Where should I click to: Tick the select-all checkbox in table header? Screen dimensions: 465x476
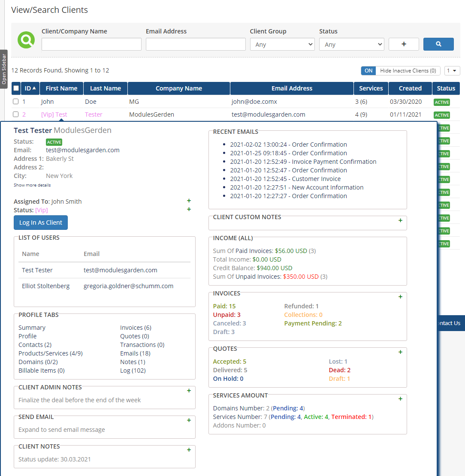16,88
